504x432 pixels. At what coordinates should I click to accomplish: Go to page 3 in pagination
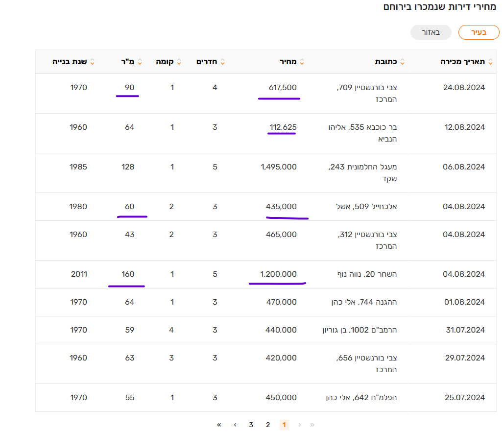[x=251, y=425]
